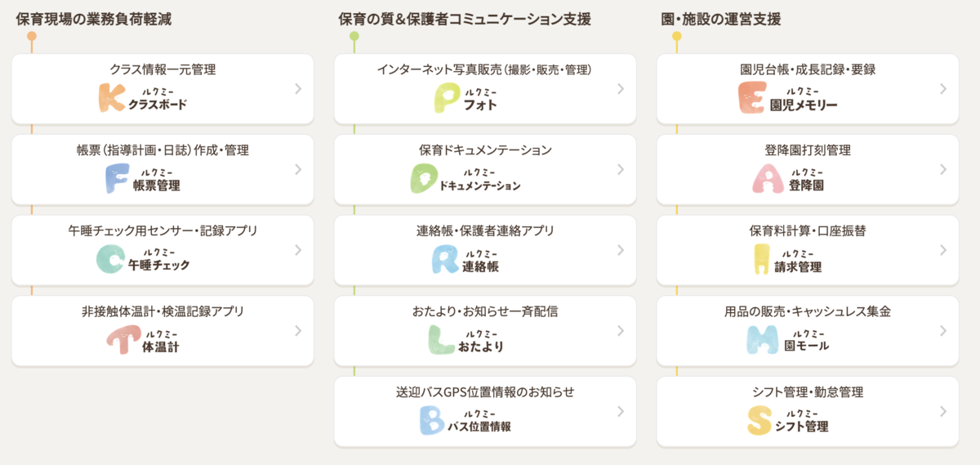The width and height of the screenshot is (980, 465).
Task: Open 用品の販売・キャッシュレス集金 link text
Action: point(807,311)
